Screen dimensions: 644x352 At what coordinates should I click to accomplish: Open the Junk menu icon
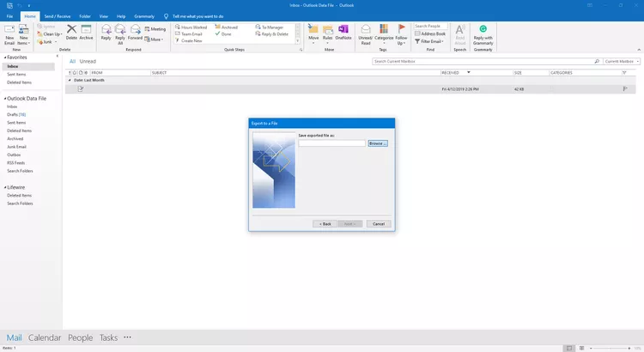(x=40, y=42)
